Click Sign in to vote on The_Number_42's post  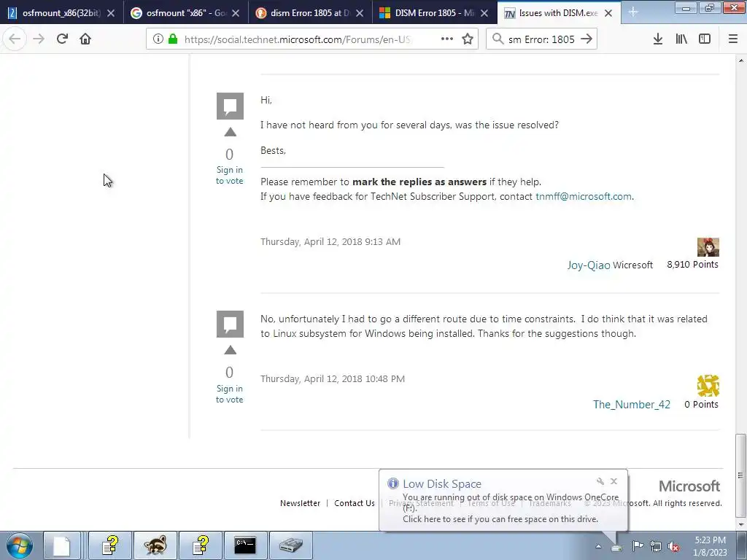[230, 394]
